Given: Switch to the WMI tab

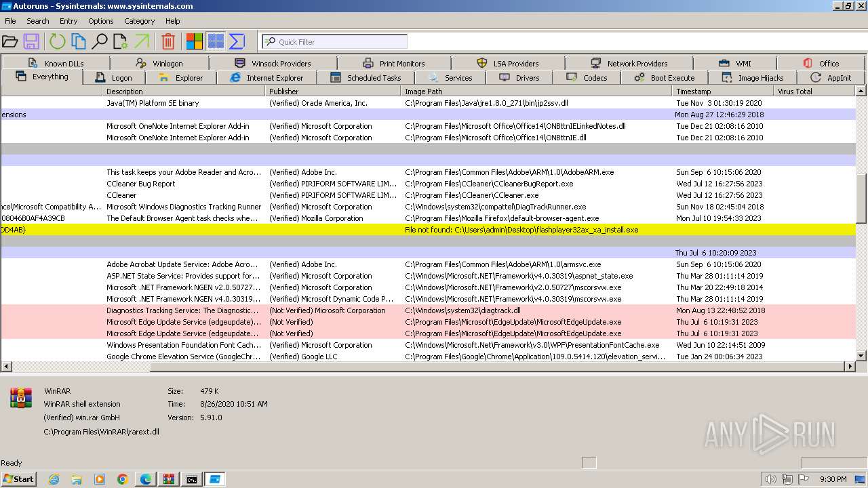Looking at the screenshot, I should coord(734,63).
